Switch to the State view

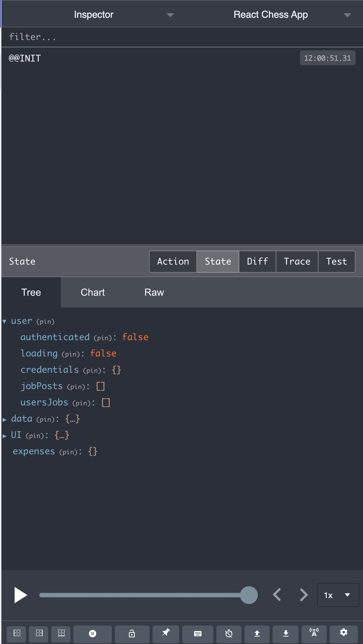click(x=218, y=262)
